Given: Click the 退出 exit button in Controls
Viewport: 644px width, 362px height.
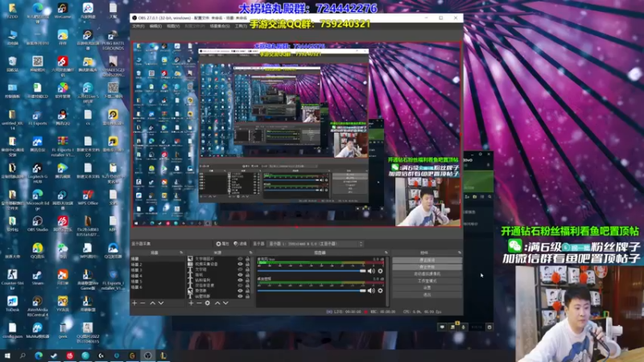Looking at the screenshot, I should tap(427, 294).
